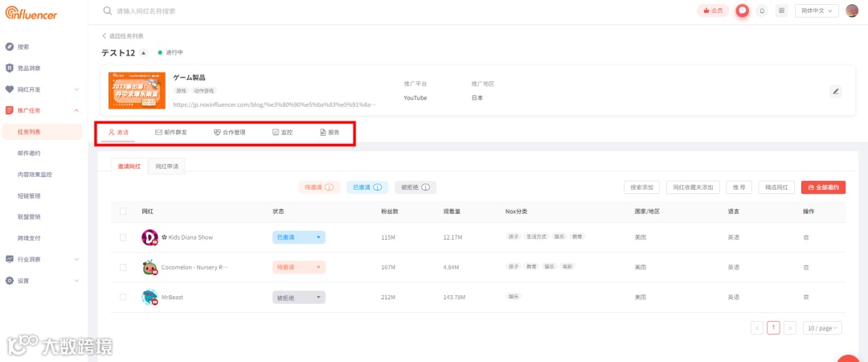Go to the previous page arrow
The height and width of the screenshot is (362, 868).
757,327
